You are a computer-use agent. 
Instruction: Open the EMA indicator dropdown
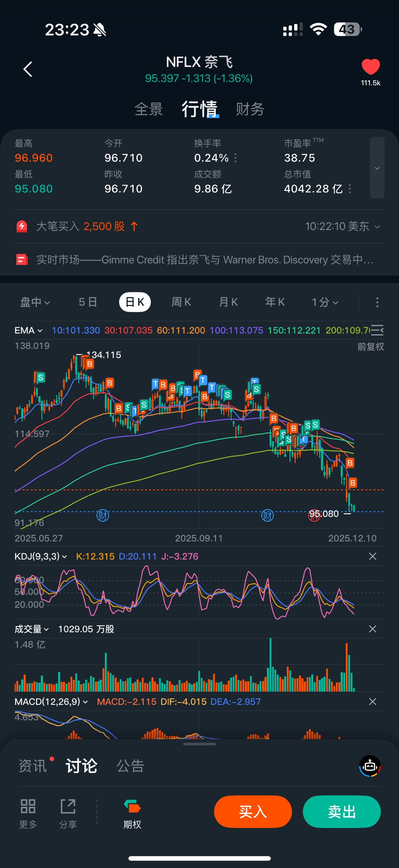29,330
